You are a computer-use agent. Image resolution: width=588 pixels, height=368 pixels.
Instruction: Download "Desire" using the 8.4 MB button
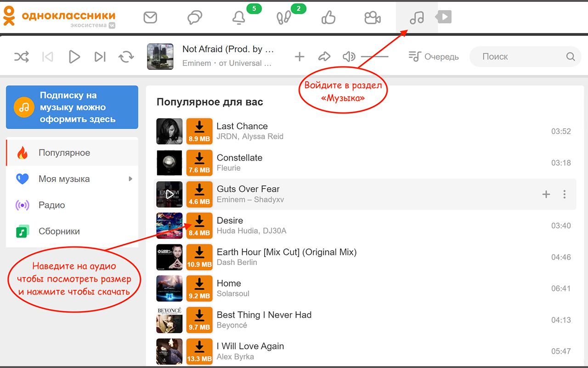(199, 225)
